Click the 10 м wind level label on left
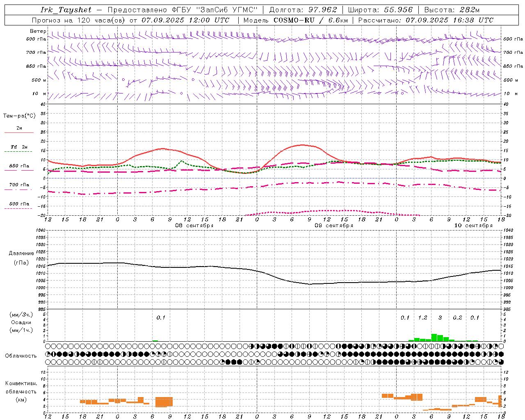The width and height of the screenshot is (525, 420). click(x=39, y=94)
